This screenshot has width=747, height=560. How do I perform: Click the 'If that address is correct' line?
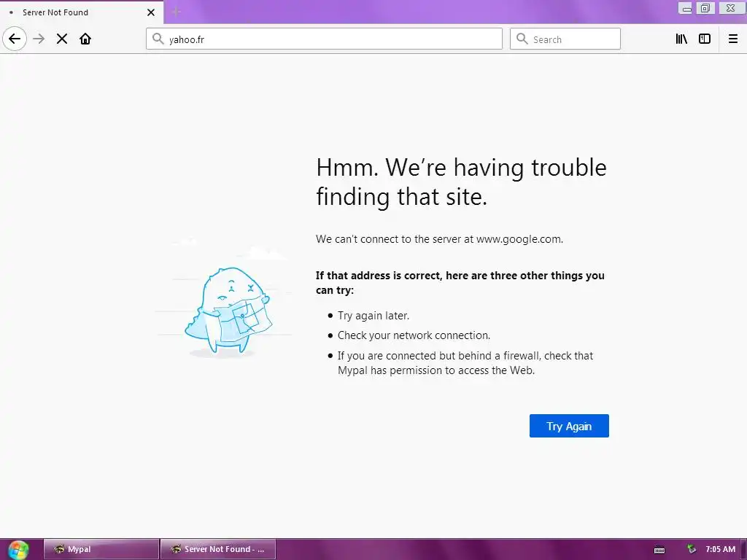coord(460,283)
